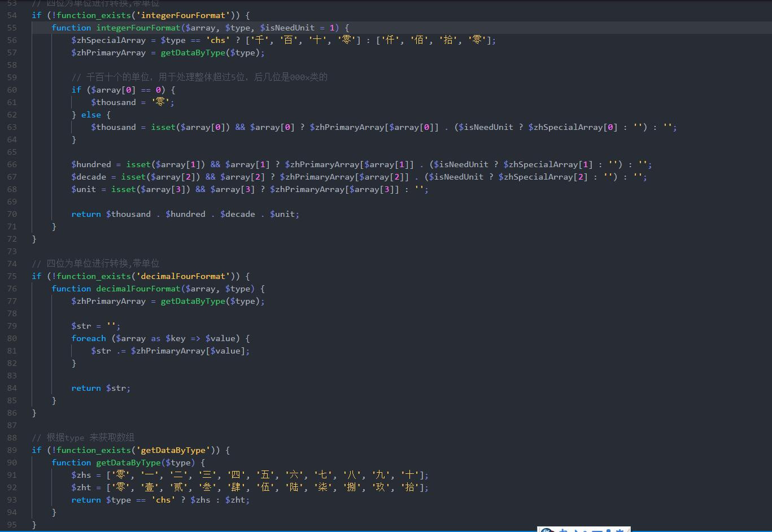Click $unit variable on line 68

pyautogui.click(x=84, y=189)
